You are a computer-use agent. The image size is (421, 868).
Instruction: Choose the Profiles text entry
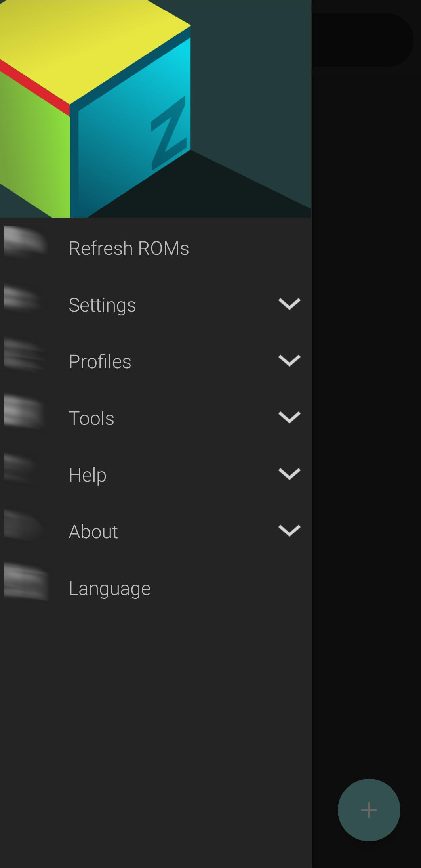pos(100,362)
